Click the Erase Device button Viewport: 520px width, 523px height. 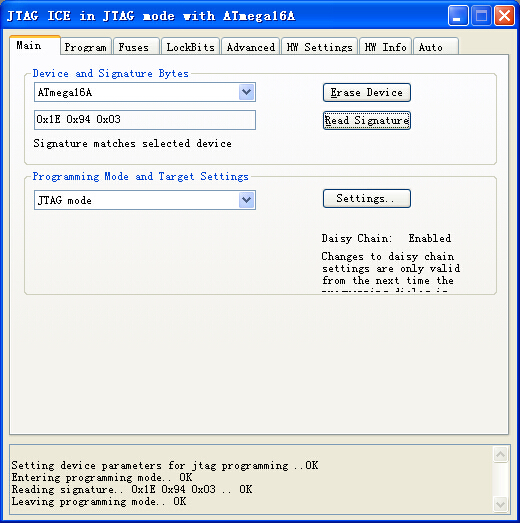pos(367,92)
